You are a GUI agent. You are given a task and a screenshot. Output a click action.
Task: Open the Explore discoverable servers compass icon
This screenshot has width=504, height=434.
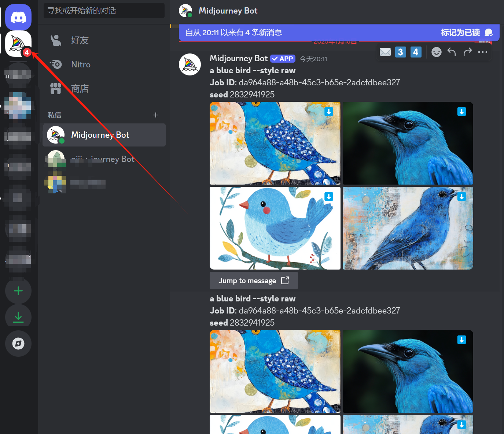pyautogui.click(x=18, y=343)
